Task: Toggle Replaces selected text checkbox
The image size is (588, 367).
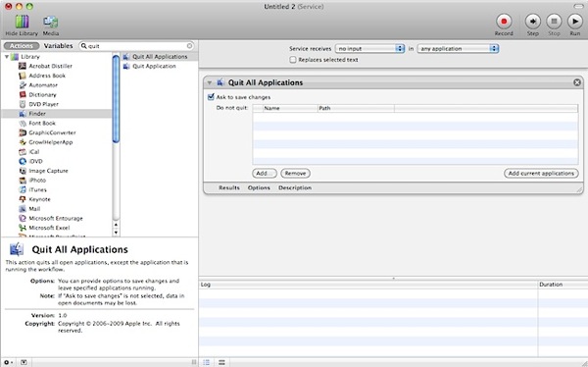Action: pos(293,60)
